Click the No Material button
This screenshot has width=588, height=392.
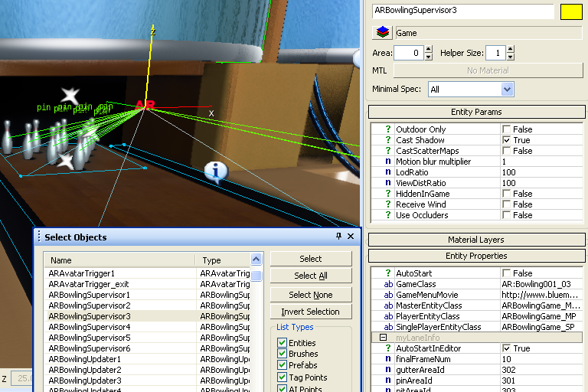click(x=488, y=70)
